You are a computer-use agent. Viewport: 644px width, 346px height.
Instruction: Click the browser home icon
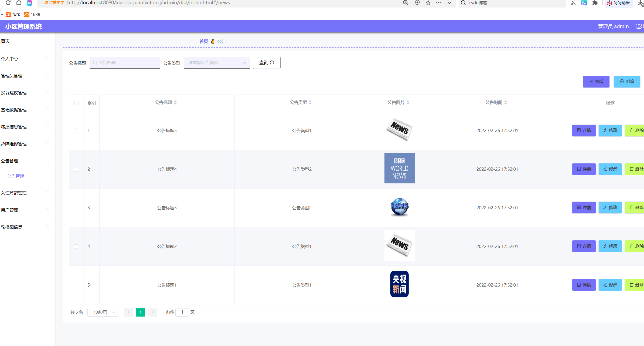pyautogui.click(x=19, y=3)
